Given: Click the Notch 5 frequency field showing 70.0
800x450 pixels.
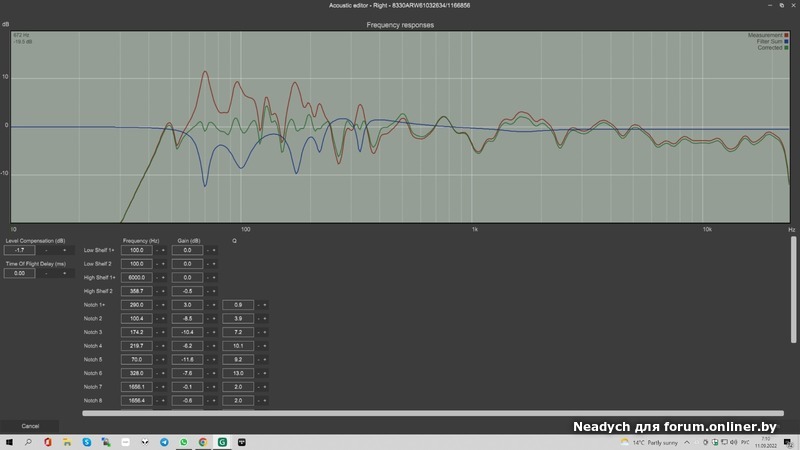Looking at the screenshot, I should [137, 360].
